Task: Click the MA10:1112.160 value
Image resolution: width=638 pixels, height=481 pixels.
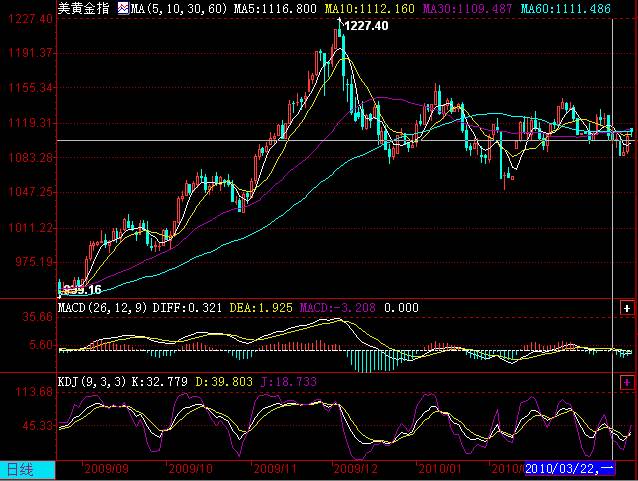Action: [369, 9]
